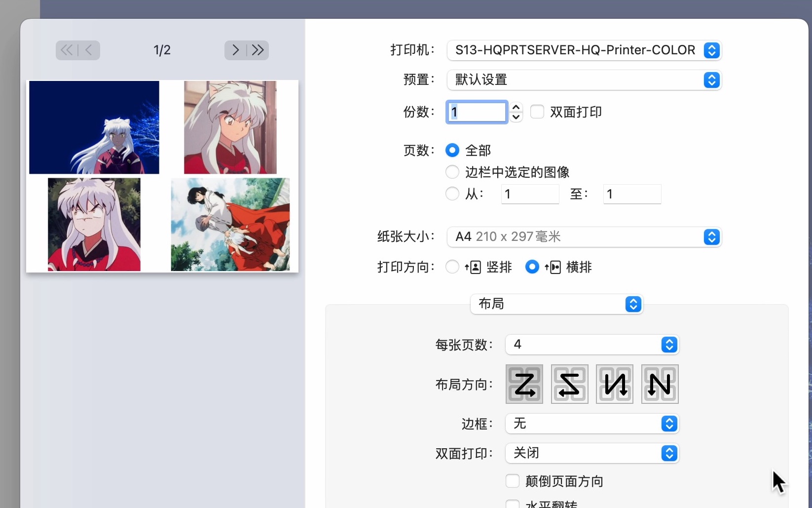Image resolution: width=812 pixels, height=508 pixels.
Task: Choose the 横排 landscape radio button
Action: [532, 267]
